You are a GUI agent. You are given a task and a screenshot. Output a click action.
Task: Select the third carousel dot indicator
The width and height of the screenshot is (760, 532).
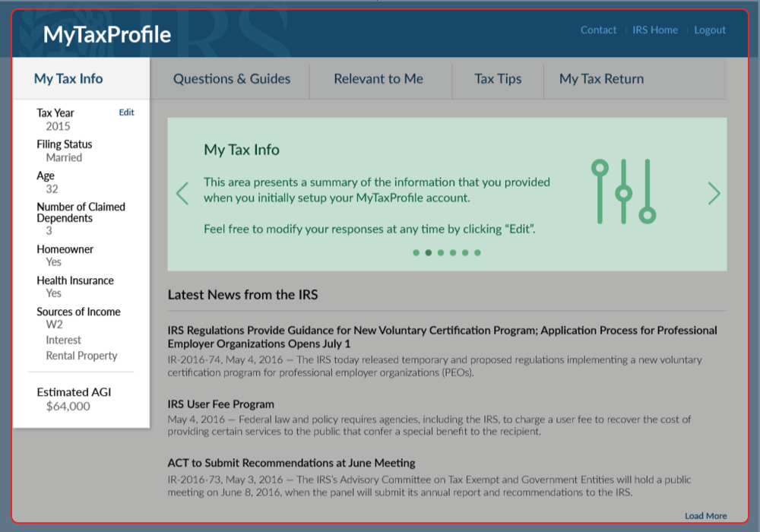tap(441, 253)
